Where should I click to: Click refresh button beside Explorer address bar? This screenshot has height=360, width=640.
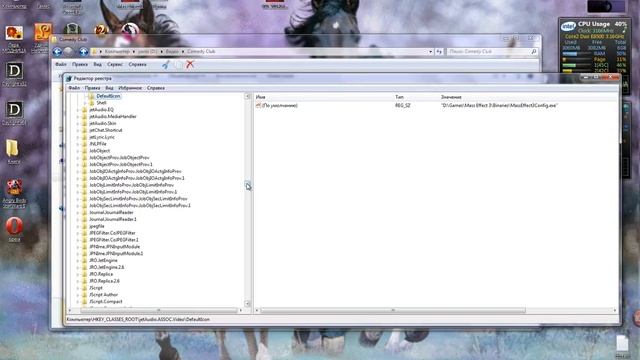(x=439, y=52)
